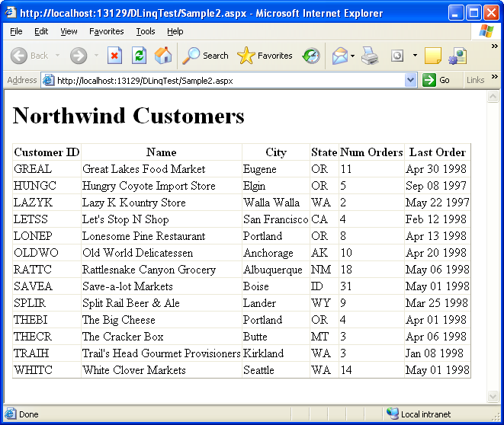Screen dimensions: 504x425
Task: Open the History toolbar icon
Action: point(311,56)
